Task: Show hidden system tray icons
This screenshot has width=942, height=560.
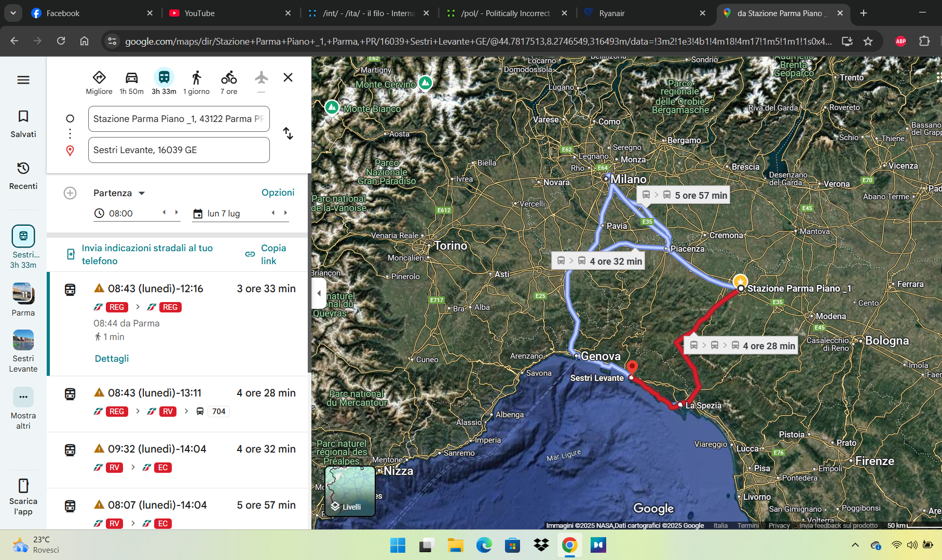Action: coord(855,545)
